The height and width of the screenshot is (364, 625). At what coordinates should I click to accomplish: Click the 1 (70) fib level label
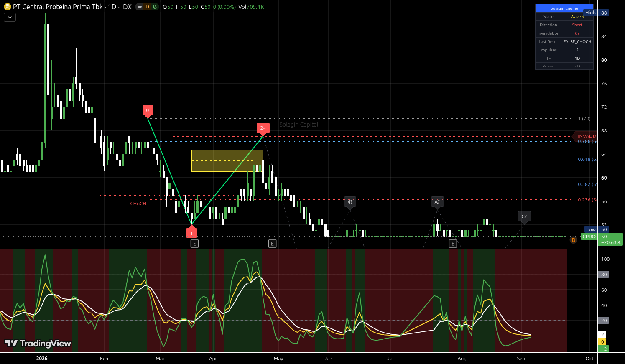click(x=584, y=119)
